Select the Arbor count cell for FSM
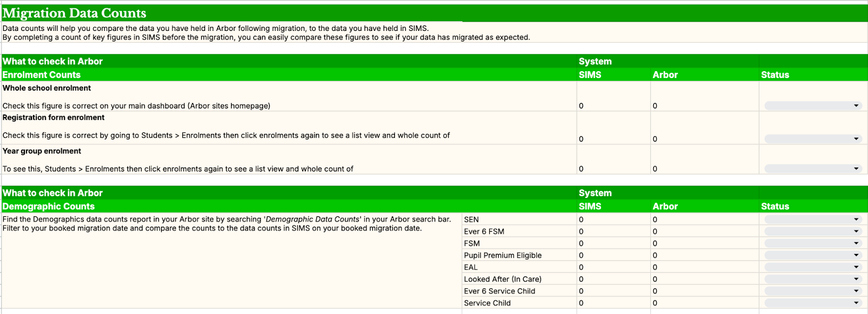This screenshot has width=868, height=314. point(704,243)
